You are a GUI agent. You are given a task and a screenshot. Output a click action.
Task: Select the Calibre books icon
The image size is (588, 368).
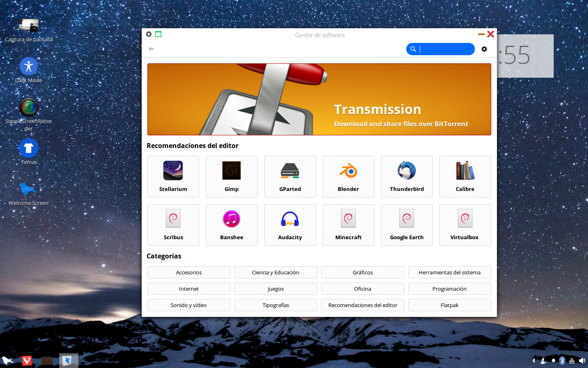click(465, 176)
